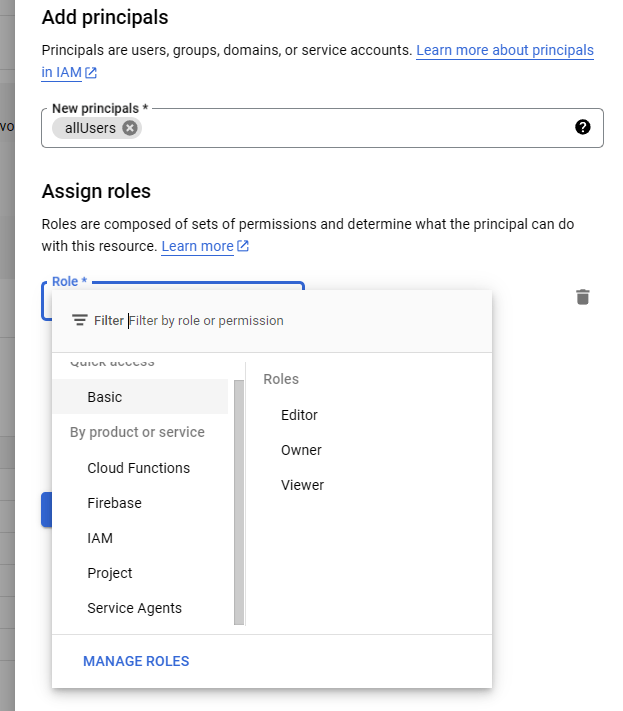Open external link icon beside 'in IAM'
The height and width of the screenshot is (711, 623).
pos(91,72)
